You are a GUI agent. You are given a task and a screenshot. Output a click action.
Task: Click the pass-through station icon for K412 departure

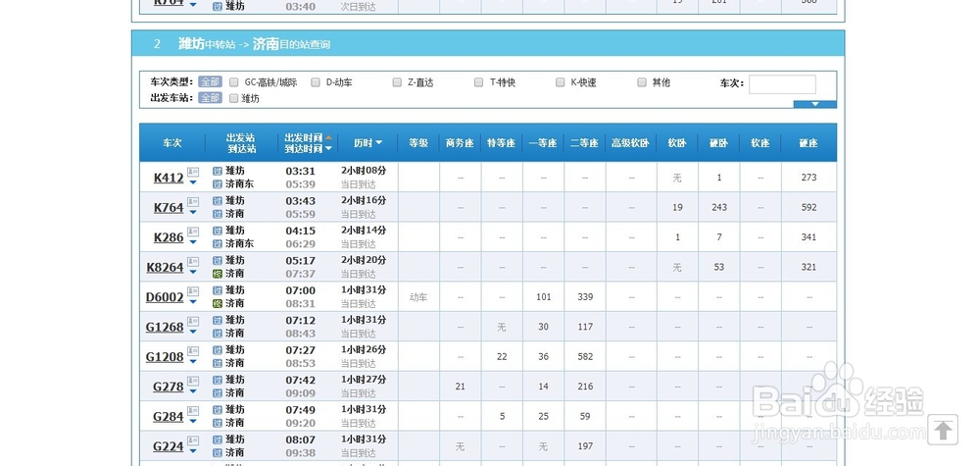coord(218,171)
